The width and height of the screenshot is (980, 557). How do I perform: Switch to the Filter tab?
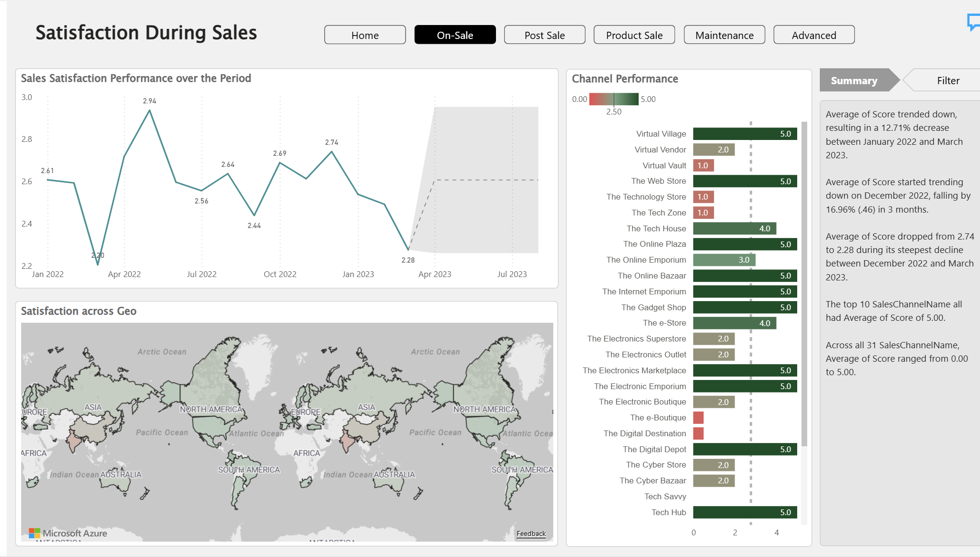[947, 81]
